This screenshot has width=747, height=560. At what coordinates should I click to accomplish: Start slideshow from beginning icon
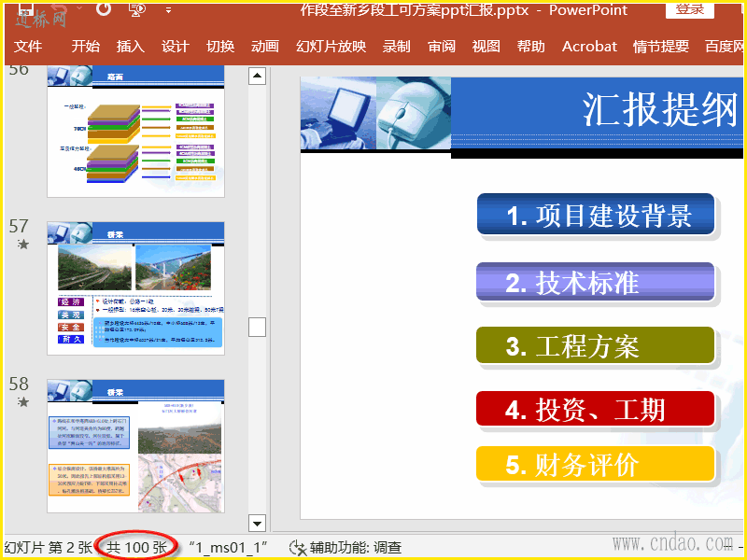tap(137, 9)
